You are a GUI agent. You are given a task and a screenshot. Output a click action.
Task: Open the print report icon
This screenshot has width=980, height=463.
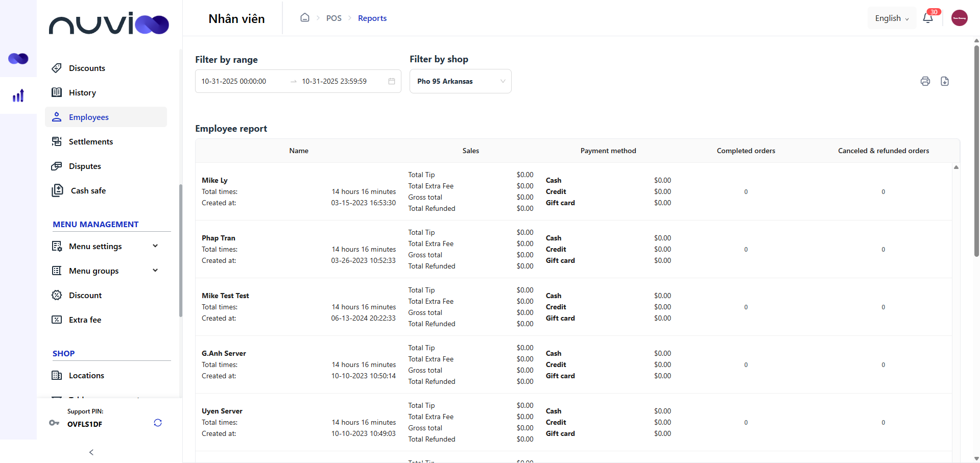click(925, 81)
